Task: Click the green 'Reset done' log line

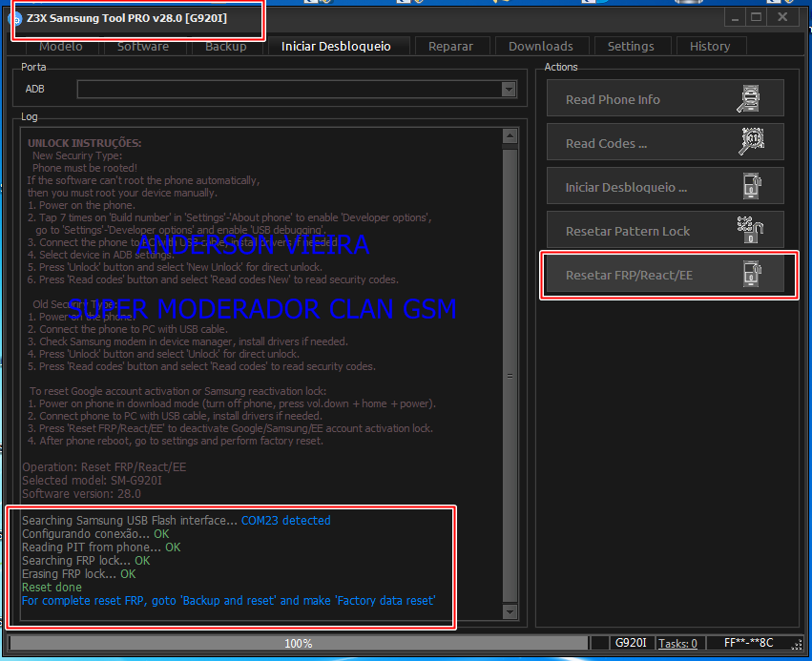Action: click(x=52, y=588)
